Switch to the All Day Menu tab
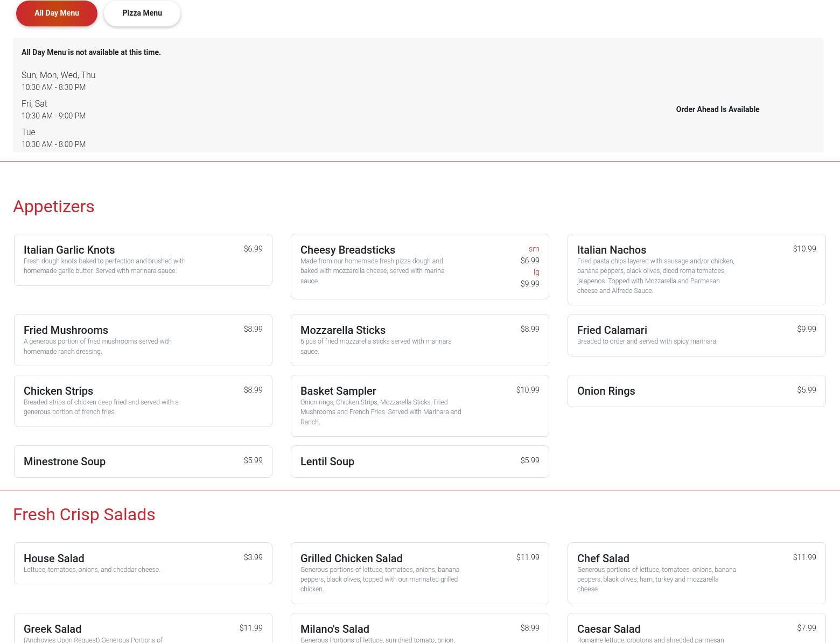This screenshot has height=643, width=840. [57, 13]
